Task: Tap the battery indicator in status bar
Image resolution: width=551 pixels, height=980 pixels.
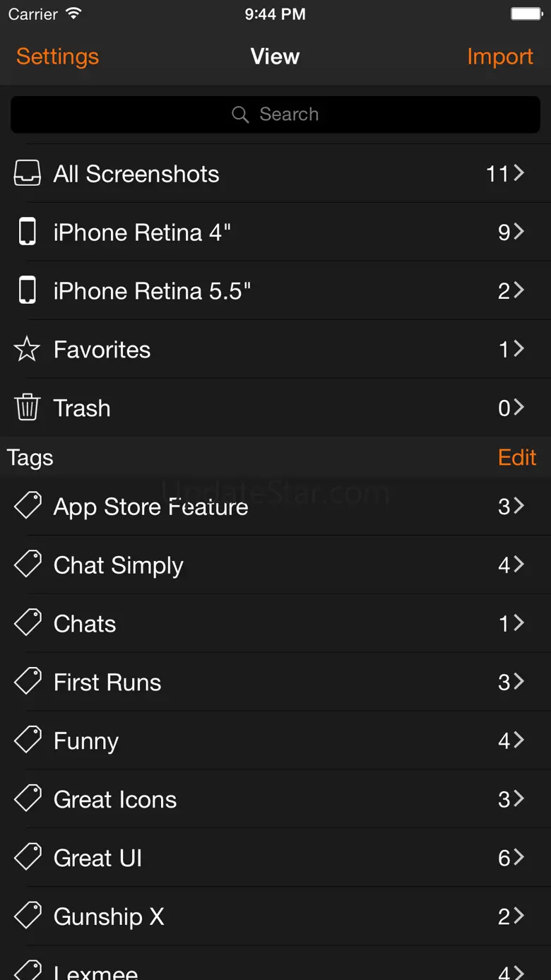Action: [x=526, y=14]
